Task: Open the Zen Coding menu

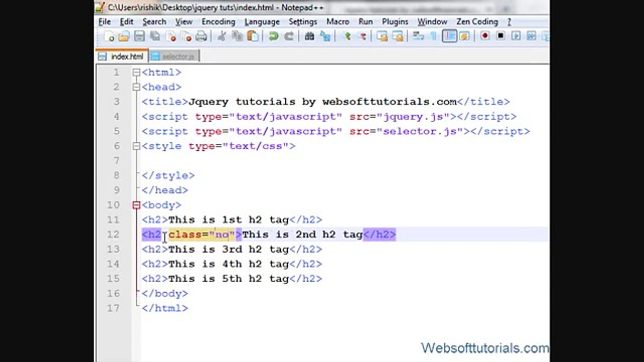Action: tap(477, 22)
